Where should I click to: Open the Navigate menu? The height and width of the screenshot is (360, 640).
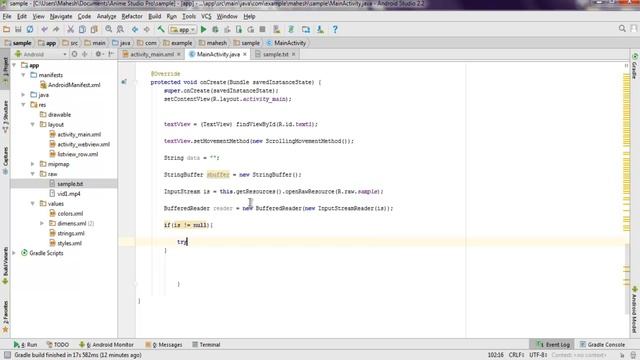tap(61, 16)
